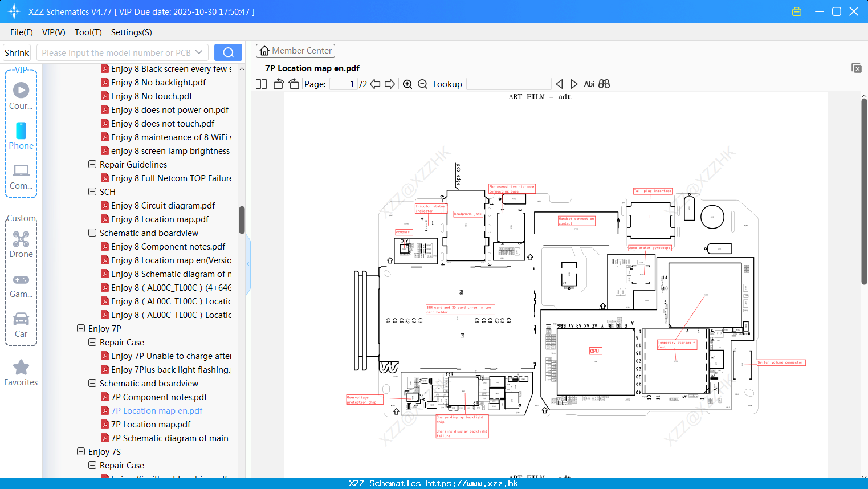
Task: Collapse the Enjoy 7S node
Action: click(x=81, y=451)
